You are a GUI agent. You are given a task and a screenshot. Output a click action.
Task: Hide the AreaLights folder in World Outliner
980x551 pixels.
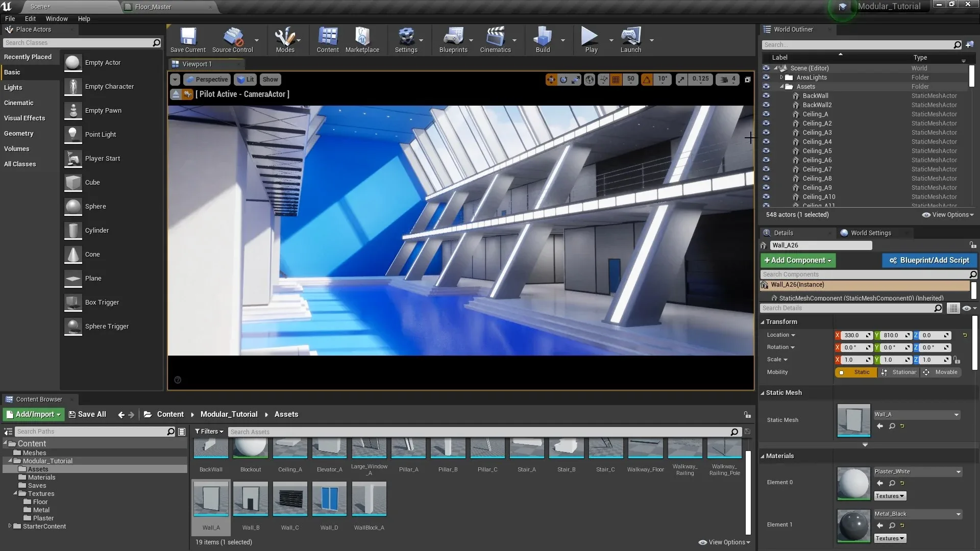766,77
